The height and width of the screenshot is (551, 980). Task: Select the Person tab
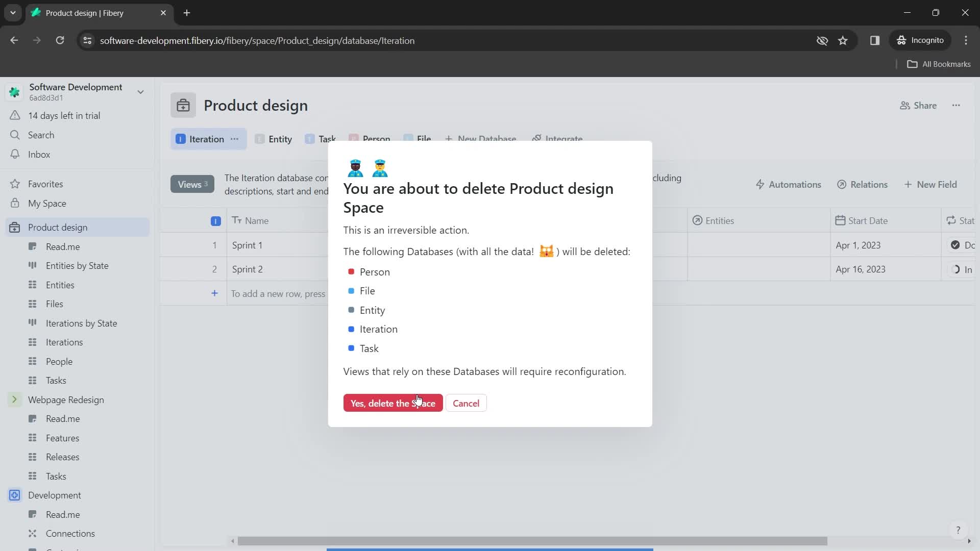pyautogui.click(x=375, y=139)
